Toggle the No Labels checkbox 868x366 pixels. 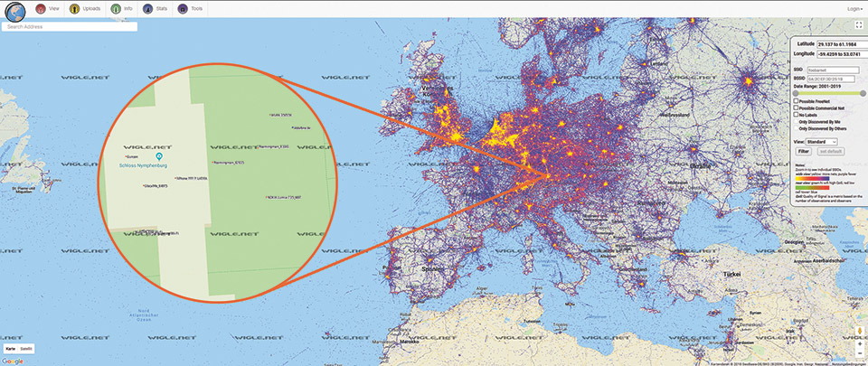796,115
